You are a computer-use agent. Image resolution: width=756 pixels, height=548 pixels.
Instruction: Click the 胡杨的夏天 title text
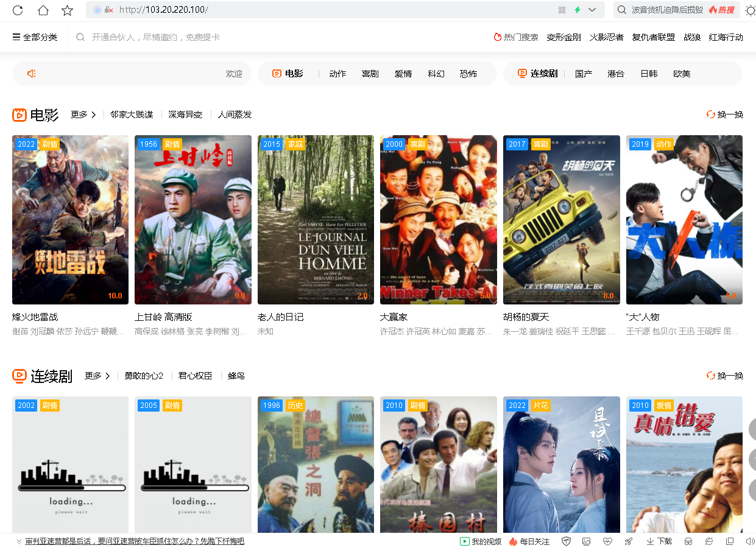coord(526,317)
